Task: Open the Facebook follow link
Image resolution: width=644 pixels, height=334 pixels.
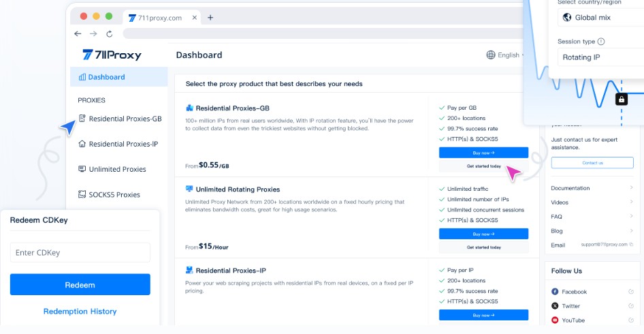Action: (x=574, y=292)
